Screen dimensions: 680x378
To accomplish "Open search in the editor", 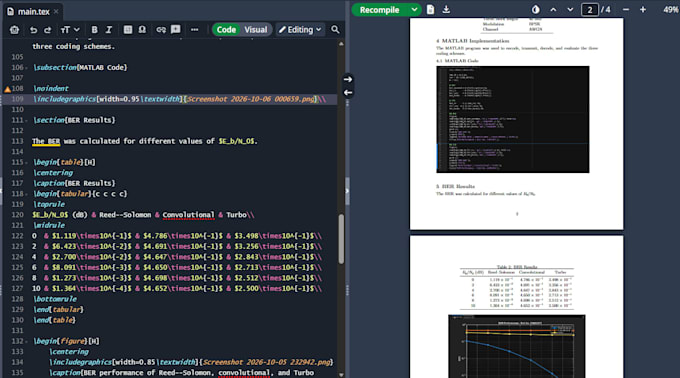I will point(335,29).
